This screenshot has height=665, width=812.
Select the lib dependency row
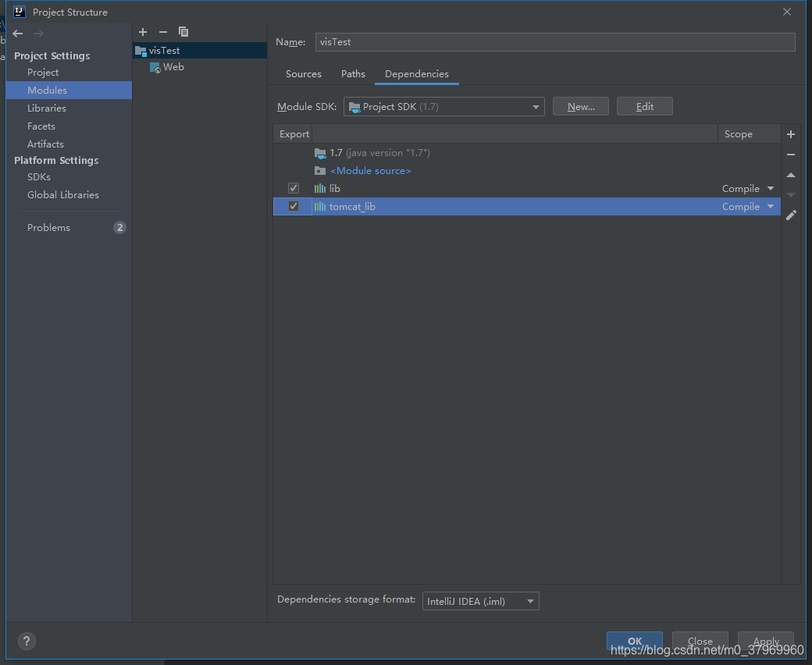pos(527,188)
